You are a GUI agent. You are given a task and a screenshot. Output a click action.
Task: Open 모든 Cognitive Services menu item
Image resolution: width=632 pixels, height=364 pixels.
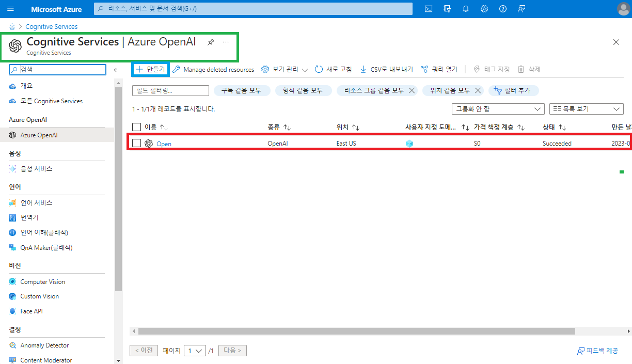51,101
